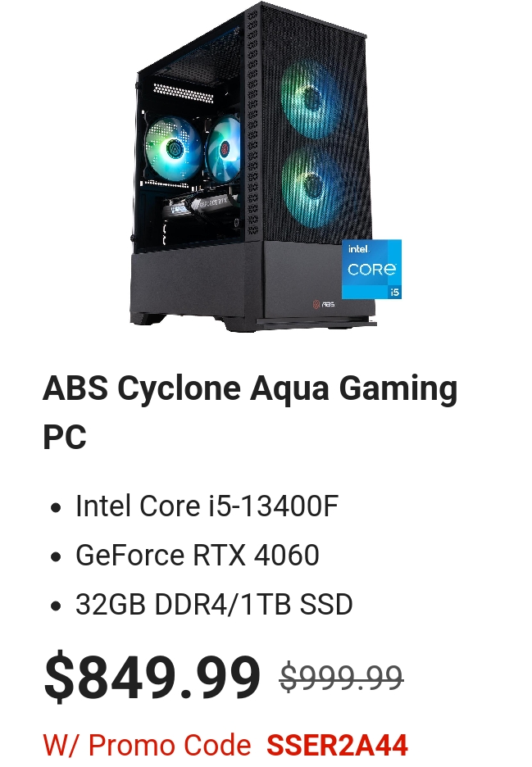
Task: Click the ABS logo on the PC case
Action: (324, 304)
